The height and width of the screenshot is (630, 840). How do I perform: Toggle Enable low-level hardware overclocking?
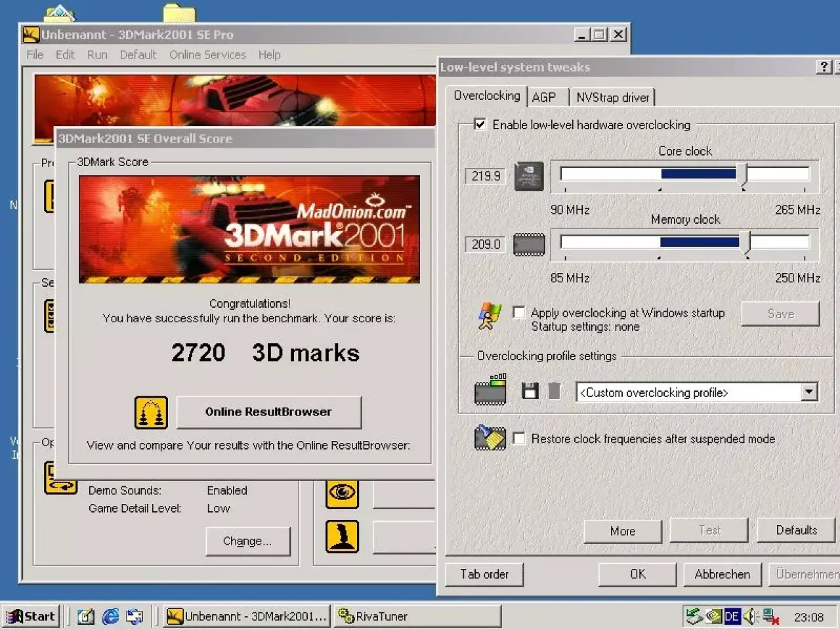point(480,124)
